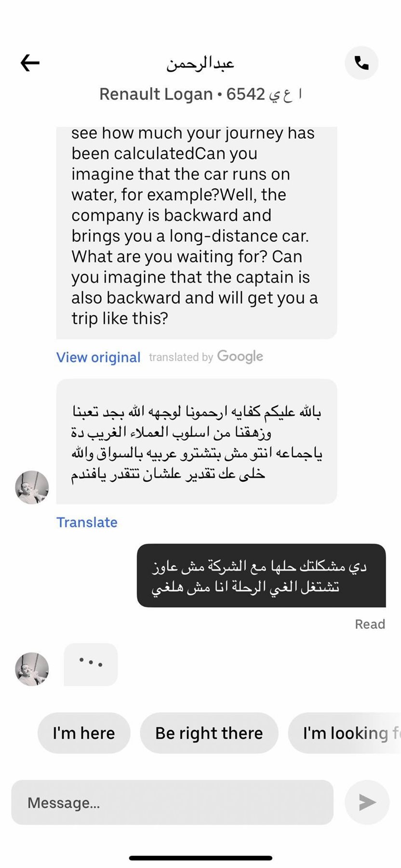The height and width of the screenshot is (868, 401).
Task: Tap the received Arabic message bubble
Action: pos(196,442)
